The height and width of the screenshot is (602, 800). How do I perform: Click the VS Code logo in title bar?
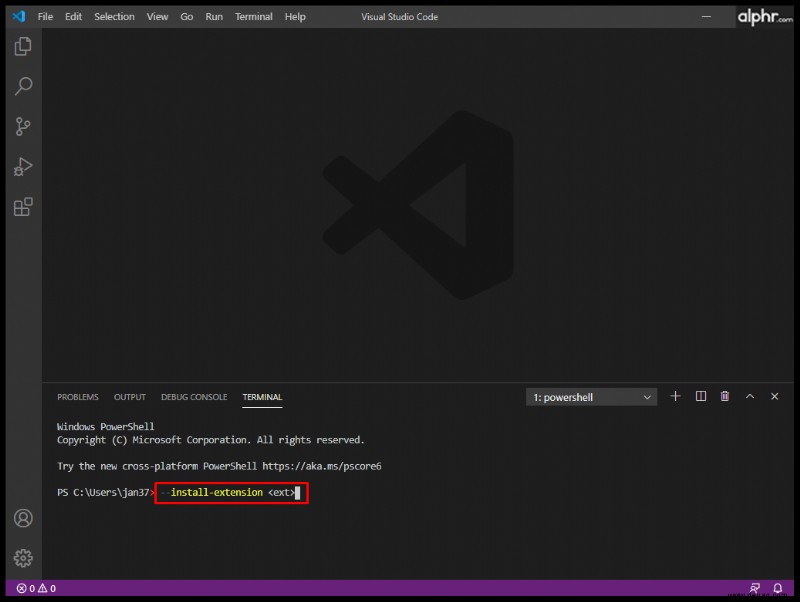tap(19, 16)
